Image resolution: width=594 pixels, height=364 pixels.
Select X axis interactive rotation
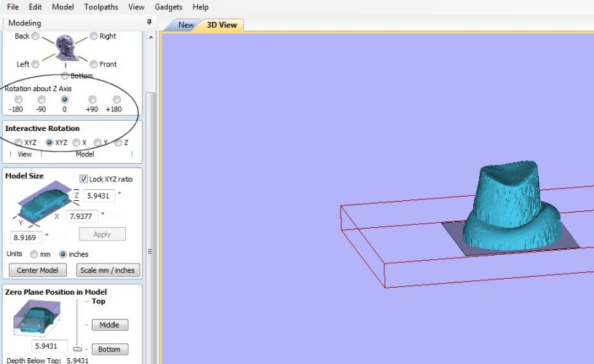pyautogui.click(x=76, y=143)
